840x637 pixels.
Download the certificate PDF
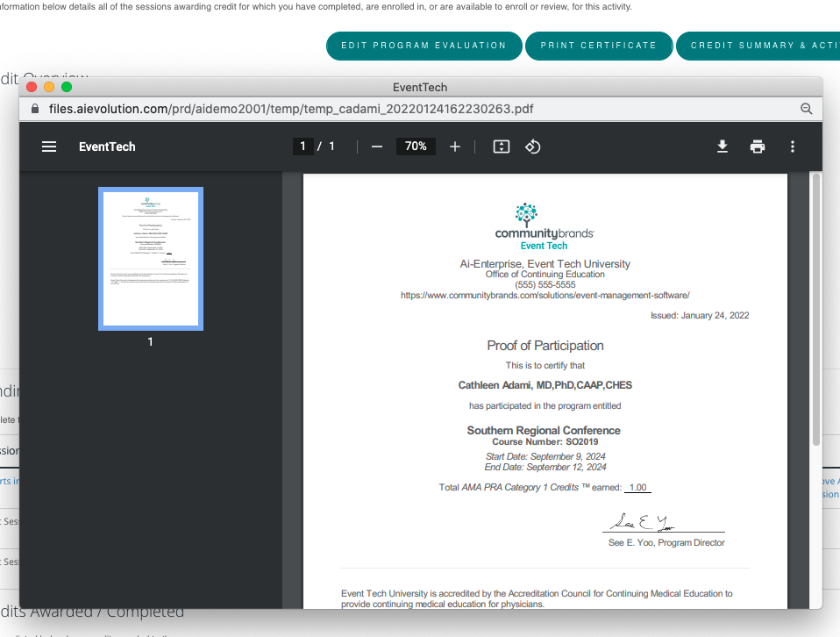point(722,147)
